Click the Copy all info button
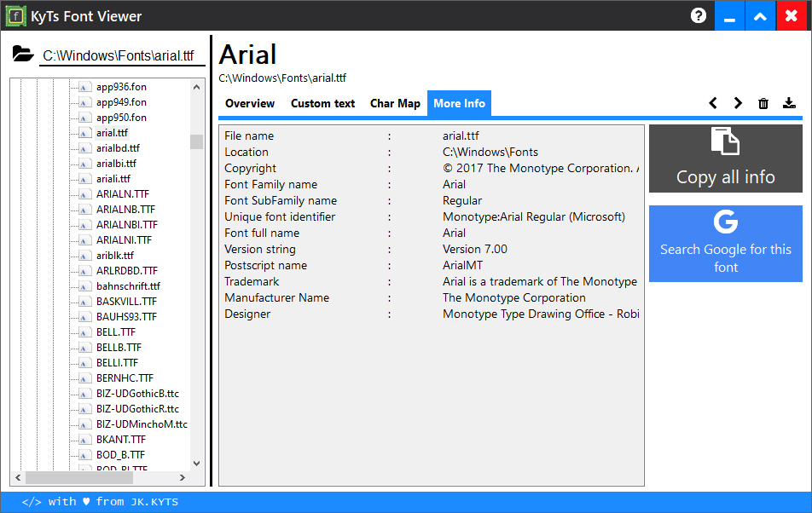Image resolution: width=812 pixels, height=513 pixels. coord(726,159)
